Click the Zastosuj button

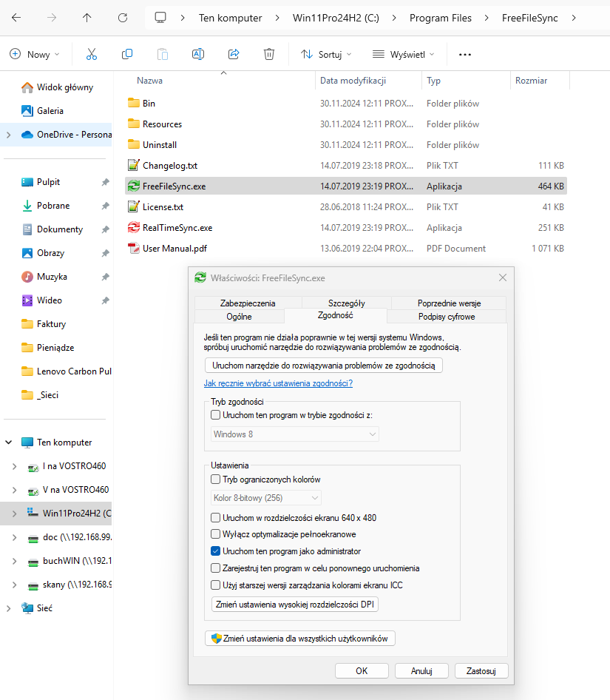point(481,671)
